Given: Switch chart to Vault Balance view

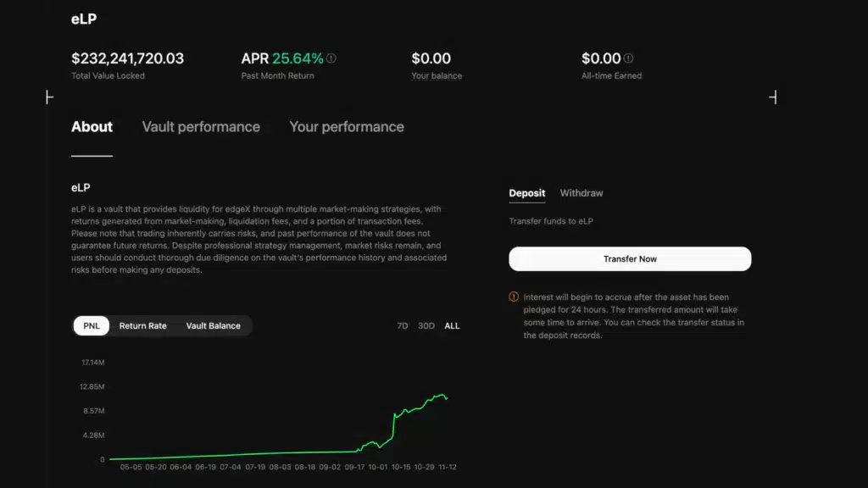Looking at the screenshot, I should 213,325.
